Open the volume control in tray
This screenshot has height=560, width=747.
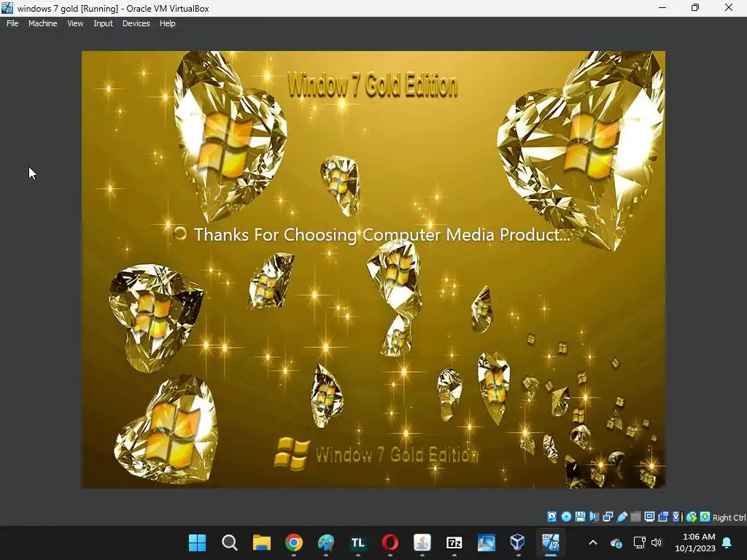(x=657, y=542)
